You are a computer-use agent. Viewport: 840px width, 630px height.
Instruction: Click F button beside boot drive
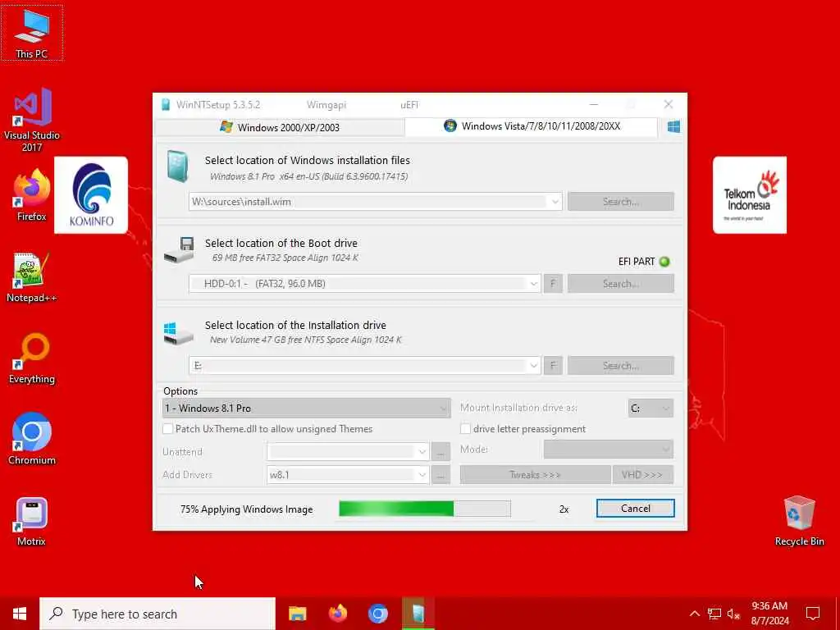coord(553,283)
